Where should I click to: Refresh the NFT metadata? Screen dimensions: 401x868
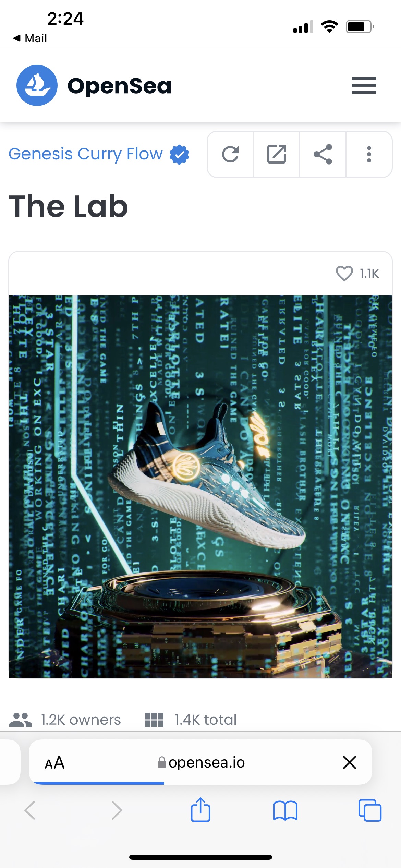coord(230,154)
